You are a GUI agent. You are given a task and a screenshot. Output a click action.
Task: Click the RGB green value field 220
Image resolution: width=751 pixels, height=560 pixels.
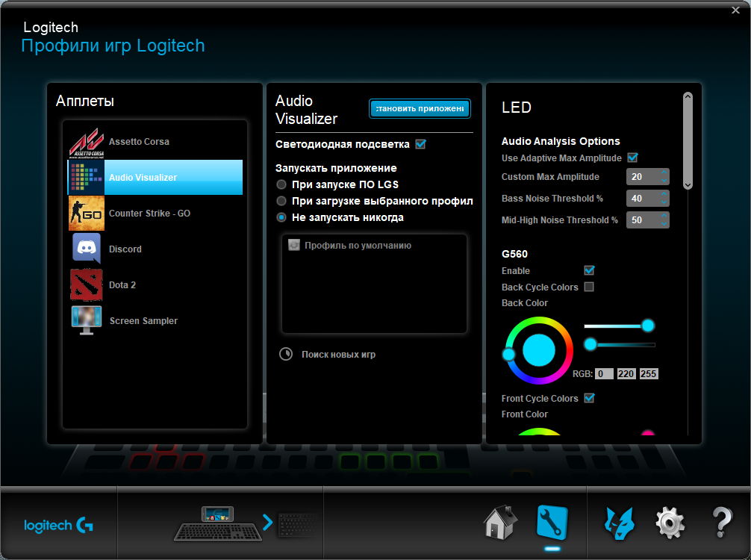(x=626, y=373)
